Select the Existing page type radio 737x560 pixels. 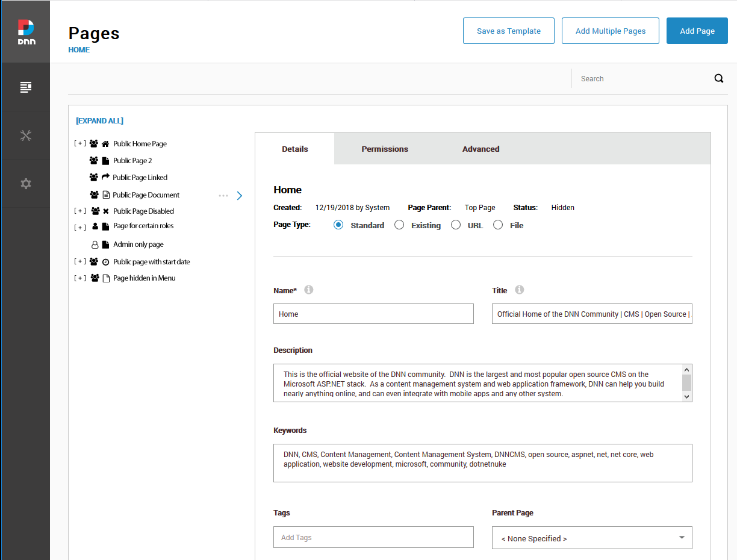coord(399,225)
